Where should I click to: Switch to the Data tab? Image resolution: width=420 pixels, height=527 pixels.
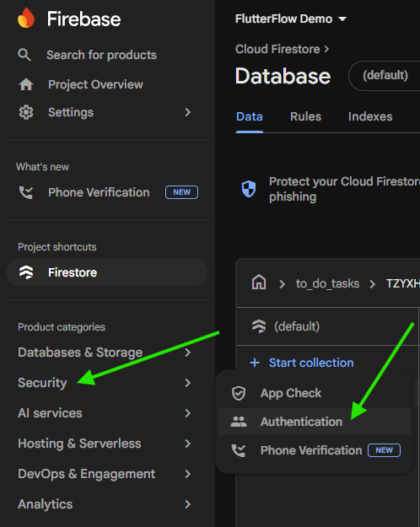coord(249,116)
